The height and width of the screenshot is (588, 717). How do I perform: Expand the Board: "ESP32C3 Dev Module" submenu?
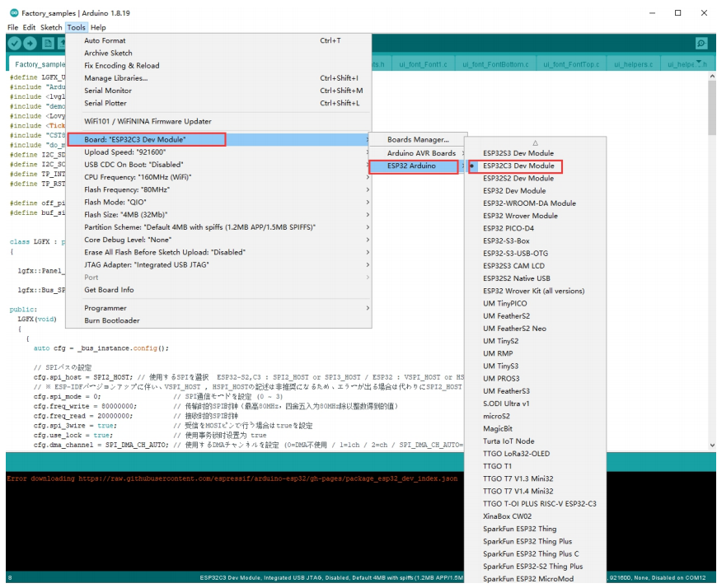coord(218,139)
